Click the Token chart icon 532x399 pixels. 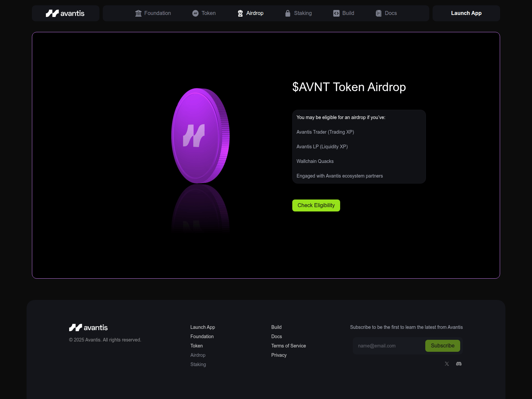point(196,13)
